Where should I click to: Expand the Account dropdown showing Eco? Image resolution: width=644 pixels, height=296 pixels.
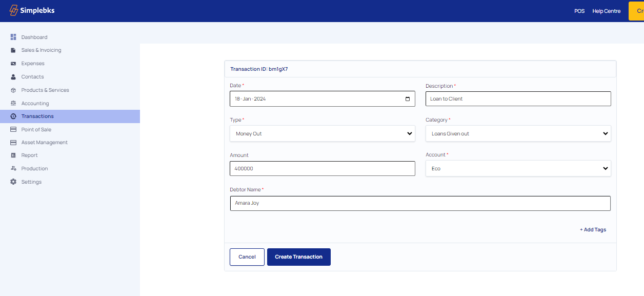coord(518,168)
